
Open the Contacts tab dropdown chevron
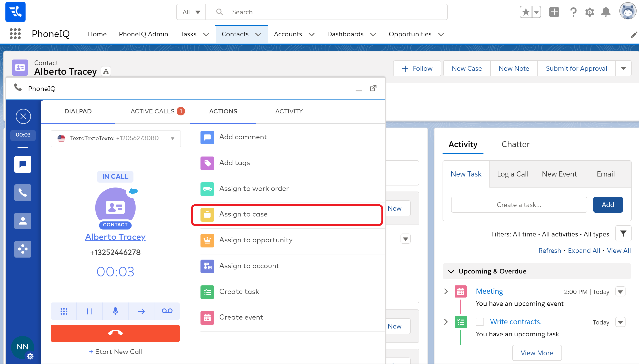coord(258,34)
